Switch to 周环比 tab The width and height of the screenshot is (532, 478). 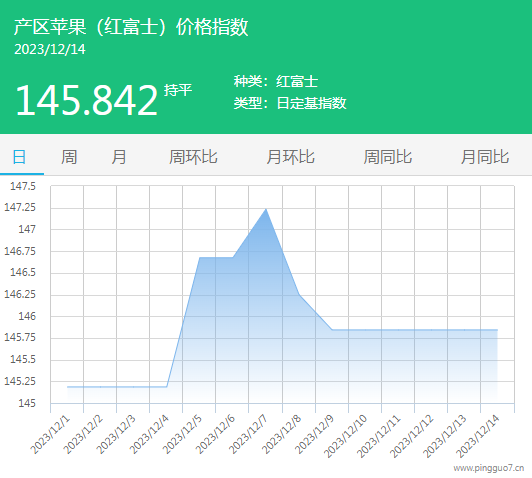coord(193,157)
